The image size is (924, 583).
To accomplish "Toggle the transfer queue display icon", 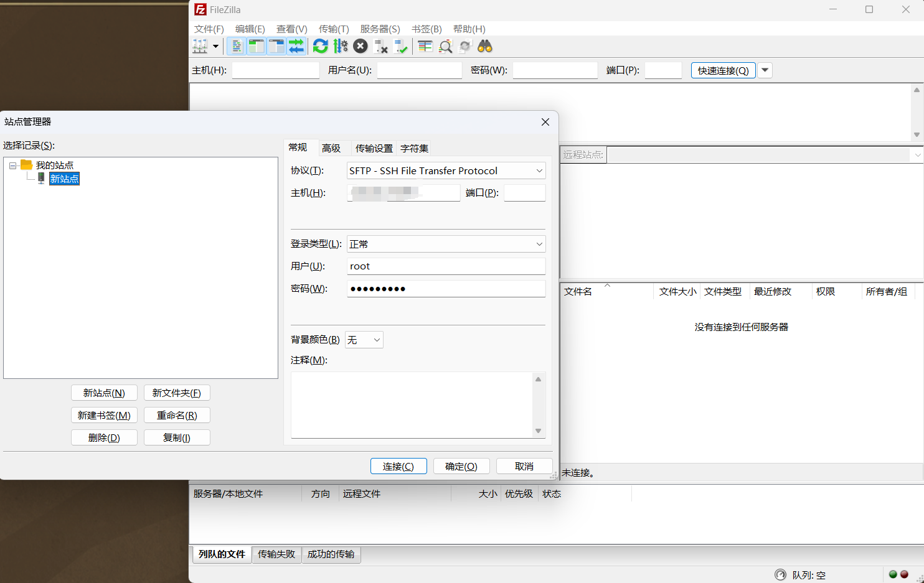I will [296, 46].
